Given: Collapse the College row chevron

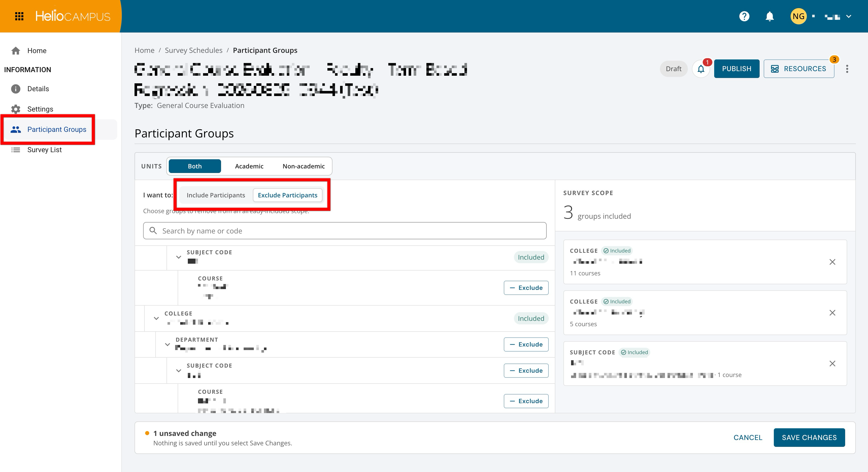Looking at the screenshot, I should coord(156,318).
